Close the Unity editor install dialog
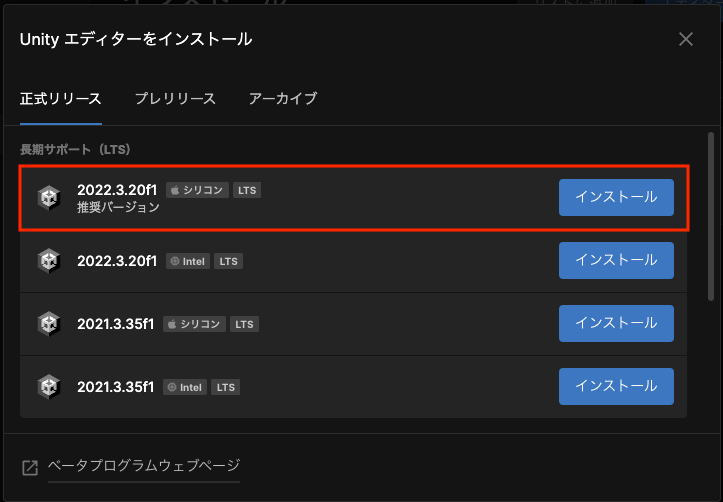Image resolution: width=723 pixels, height=502 pixels. point(686,39)
